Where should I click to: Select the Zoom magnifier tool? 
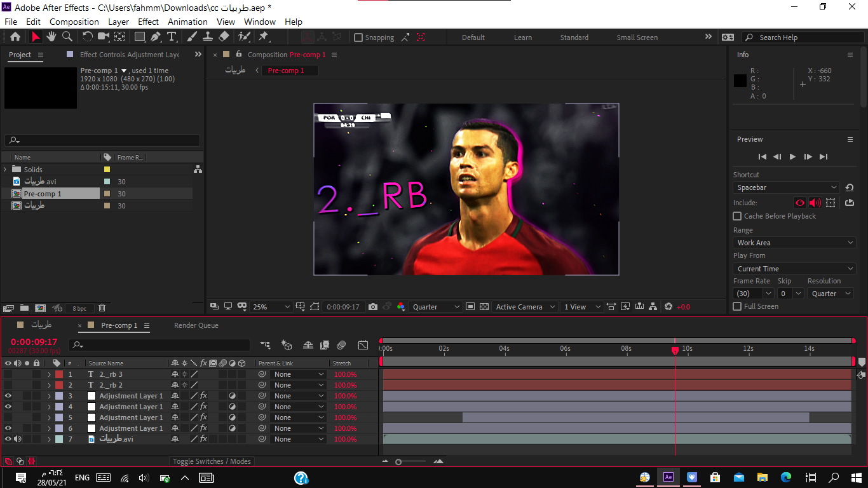click(67, 37)
